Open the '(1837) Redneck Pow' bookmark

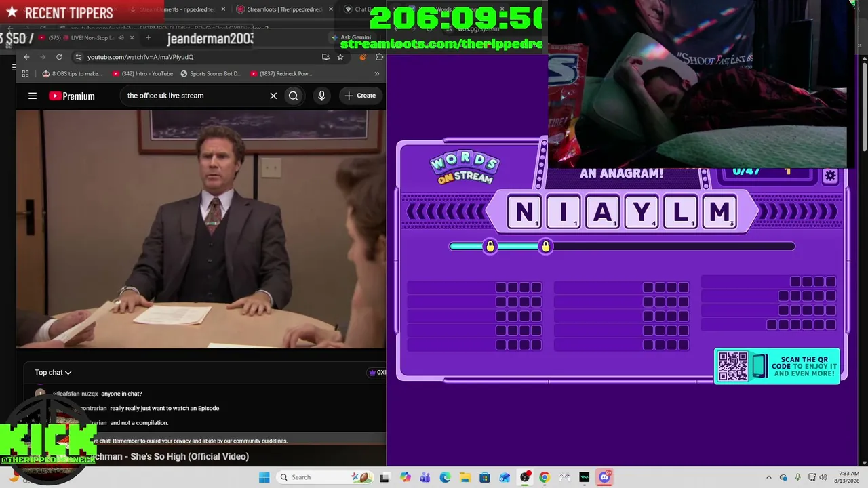pos(281,73)
